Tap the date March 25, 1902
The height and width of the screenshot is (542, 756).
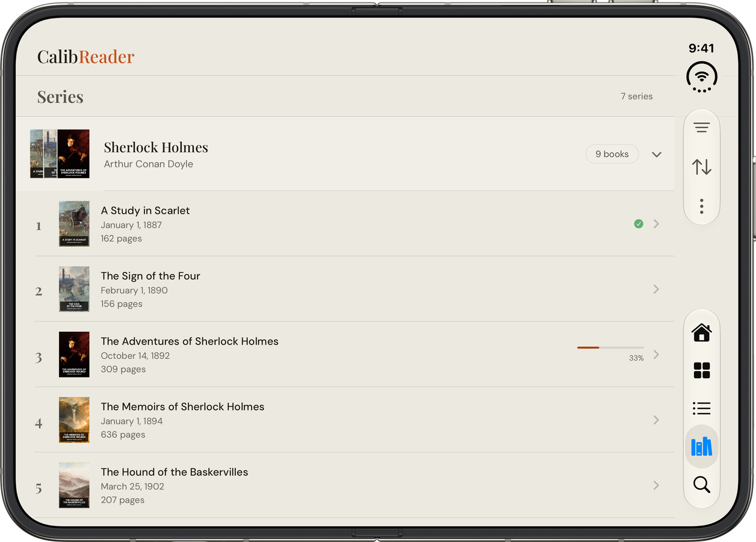click(x=132, y=487)
